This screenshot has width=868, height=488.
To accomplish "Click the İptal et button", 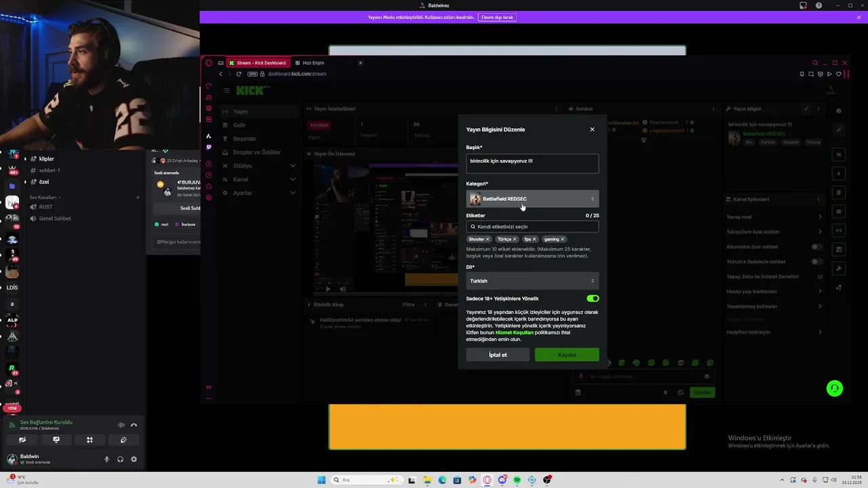I will pos(498,354).
